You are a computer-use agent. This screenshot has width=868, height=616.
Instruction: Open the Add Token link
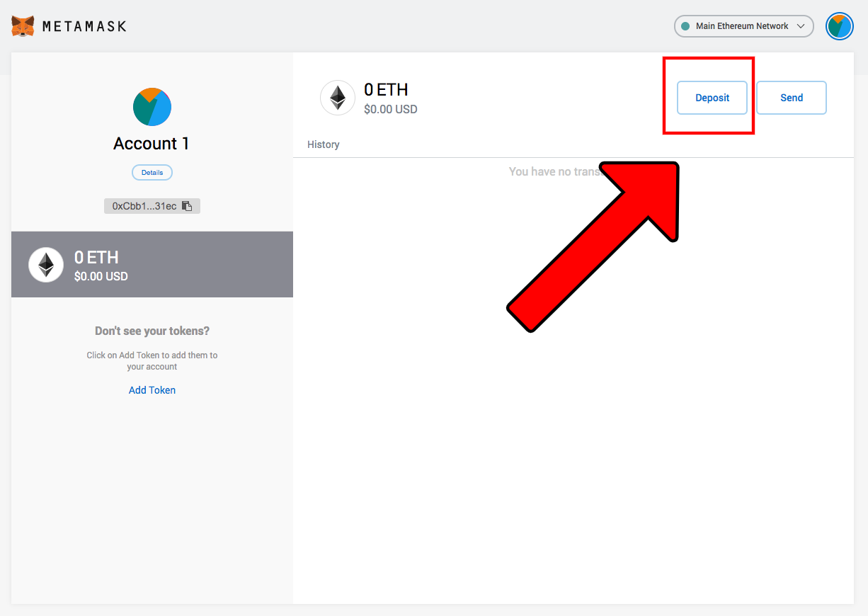point(152,389)
